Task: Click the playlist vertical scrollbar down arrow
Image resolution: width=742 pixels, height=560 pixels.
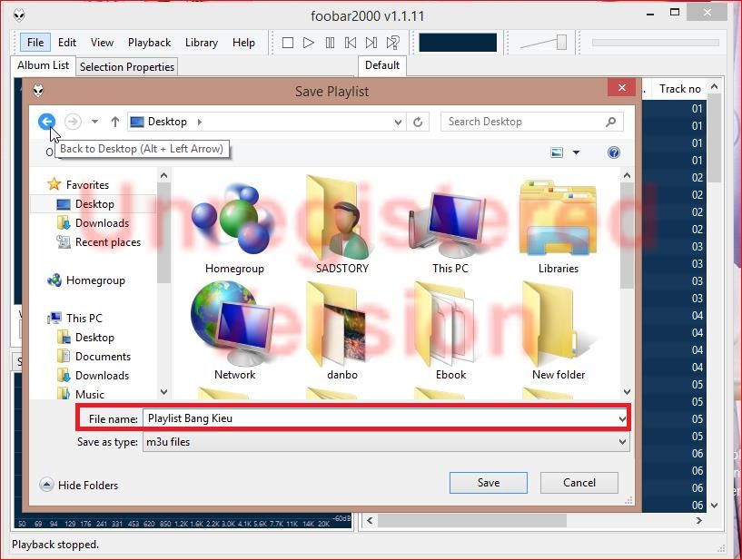Action: [x=715, y=506]
